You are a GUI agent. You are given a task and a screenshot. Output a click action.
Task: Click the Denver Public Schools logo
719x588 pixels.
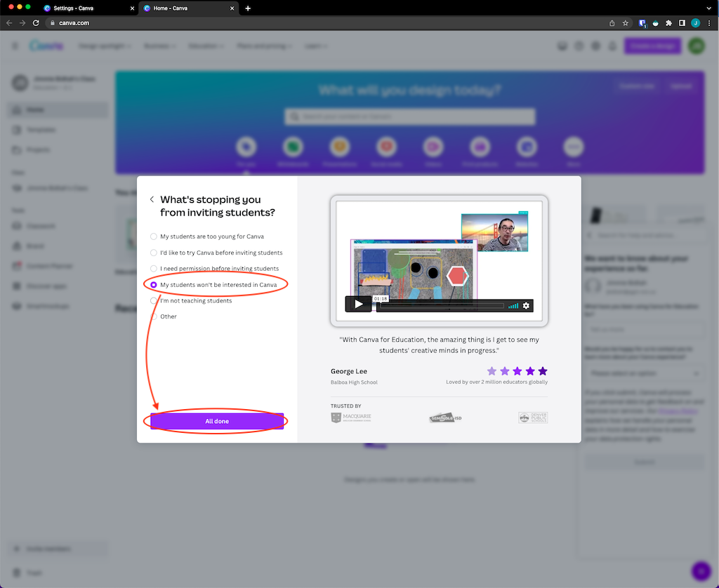pyautogui.click(x=533, y=417)
